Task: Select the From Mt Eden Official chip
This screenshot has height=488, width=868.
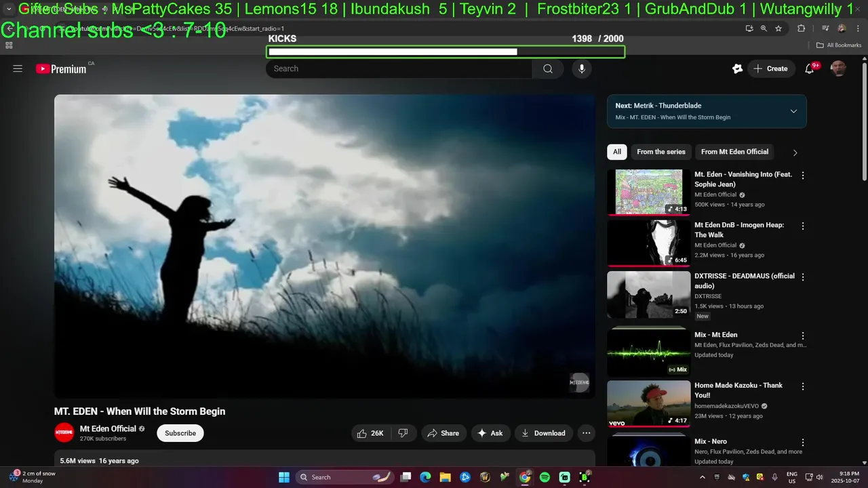Action: click(735, 152)
